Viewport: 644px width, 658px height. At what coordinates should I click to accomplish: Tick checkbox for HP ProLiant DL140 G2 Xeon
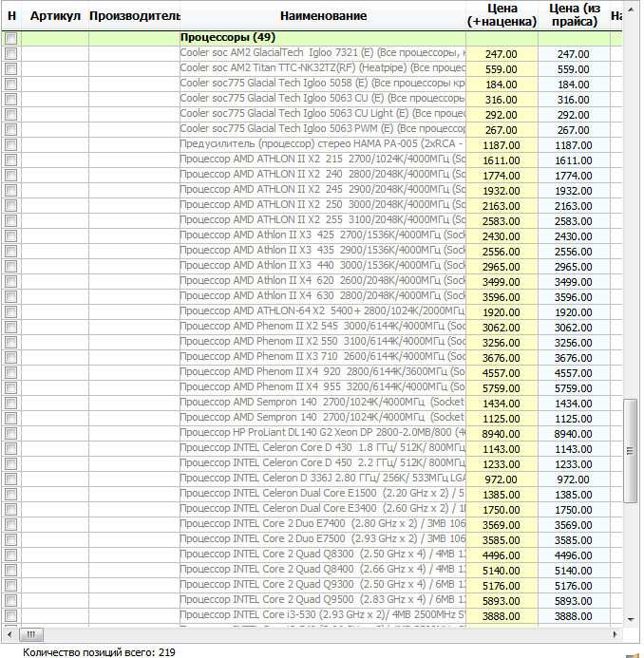pos(10,434)
